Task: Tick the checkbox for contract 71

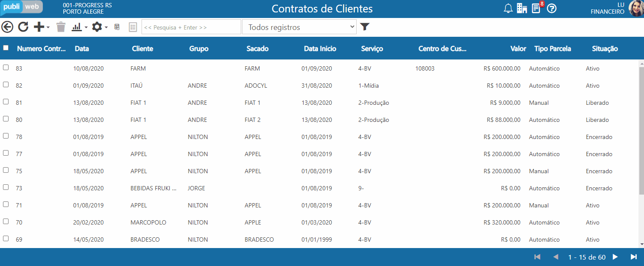Action: coord(6,204)
